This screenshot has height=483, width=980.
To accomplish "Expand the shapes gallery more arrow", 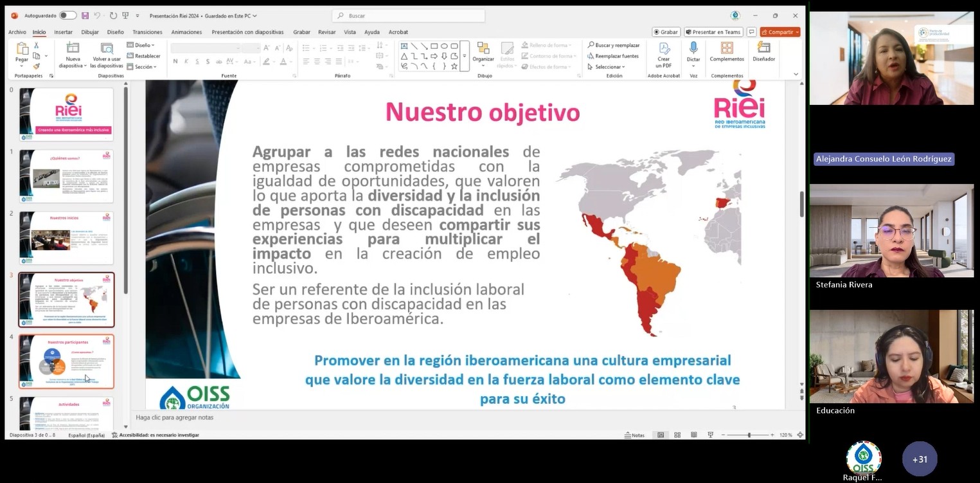I will [x=464, y=56].
